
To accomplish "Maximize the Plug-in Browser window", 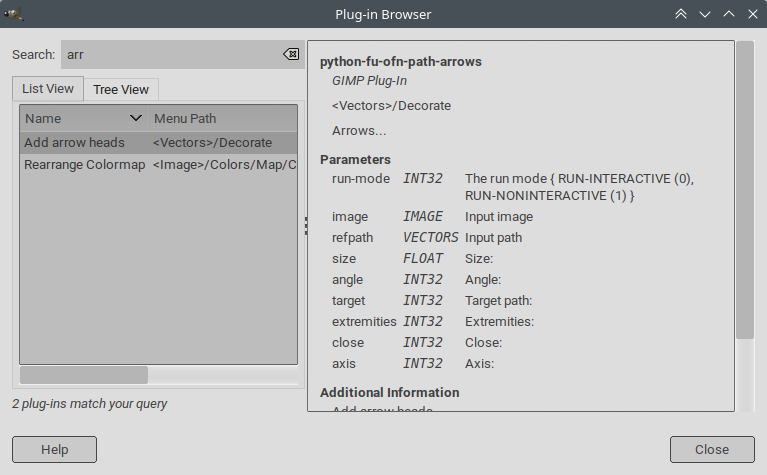I will pos(729,14).
